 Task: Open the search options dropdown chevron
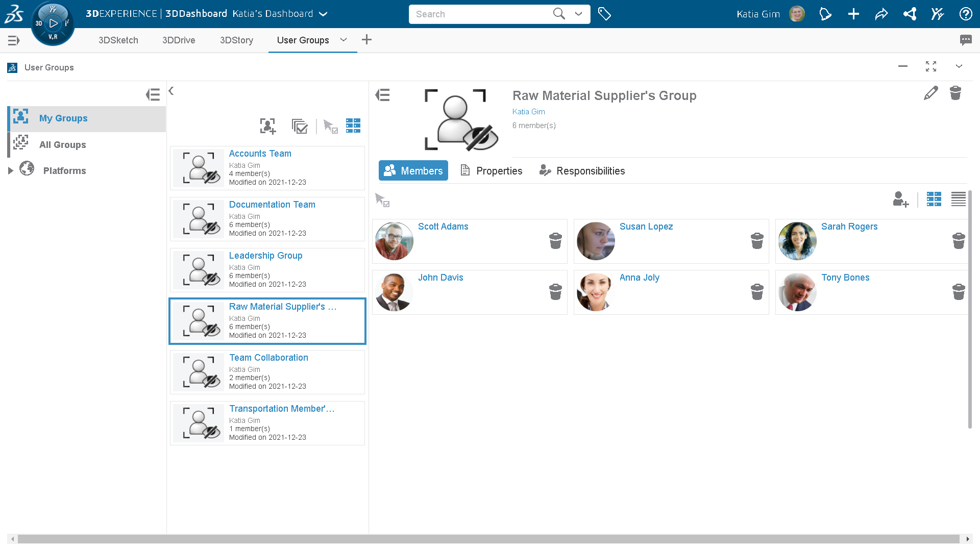pyautogui.click(x=578, y=14)
